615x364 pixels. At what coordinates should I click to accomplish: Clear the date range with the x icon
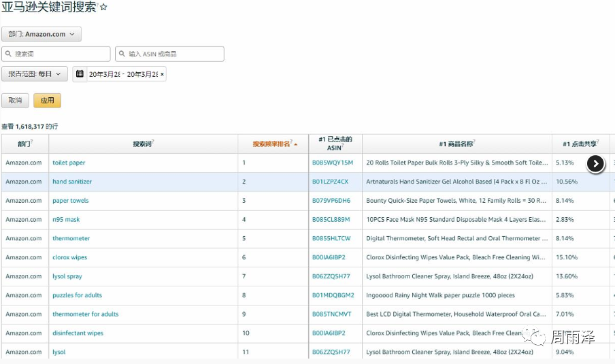(x=162, y=74)
